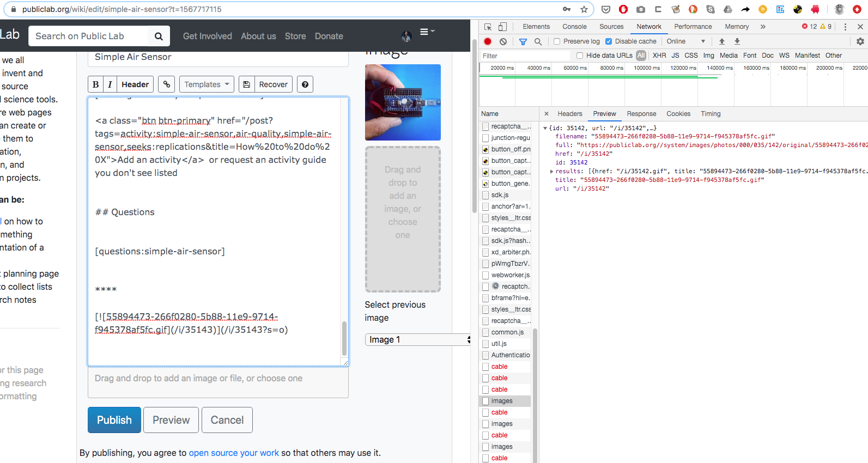Open the Donate nav link
This screenshot has width=868, height=463.
329,36
